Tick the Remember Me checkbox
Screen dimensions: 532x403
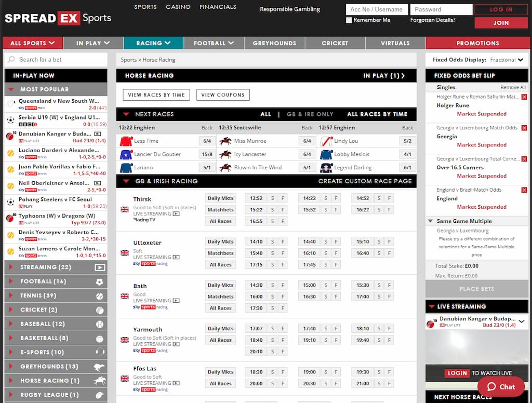[x=349, y=20]
